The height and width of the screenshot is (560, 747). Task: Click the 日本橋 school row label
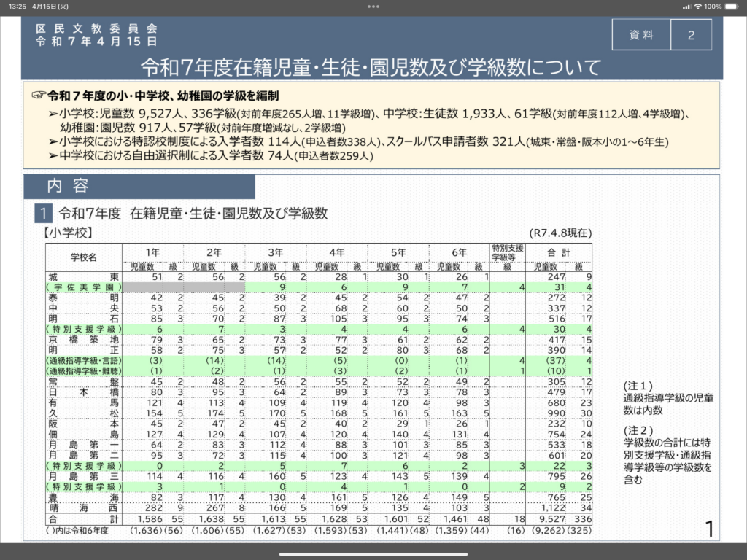coord(83,392)
